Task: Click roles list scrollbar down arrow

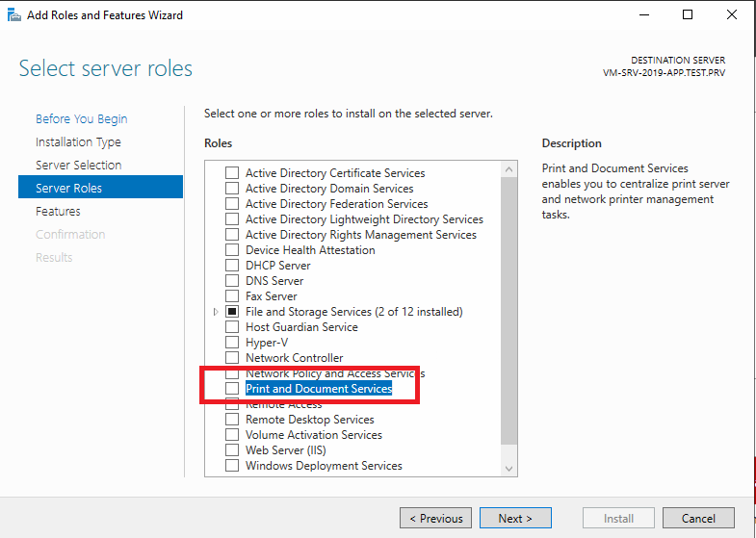Action: [509, 468]
